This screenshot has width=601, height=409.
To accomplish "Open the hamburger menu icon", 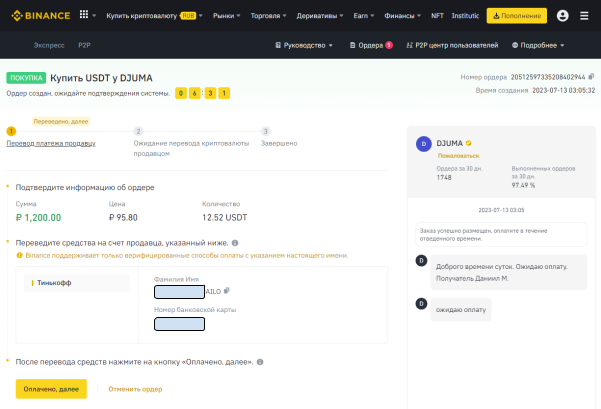I will coord(585,16).
